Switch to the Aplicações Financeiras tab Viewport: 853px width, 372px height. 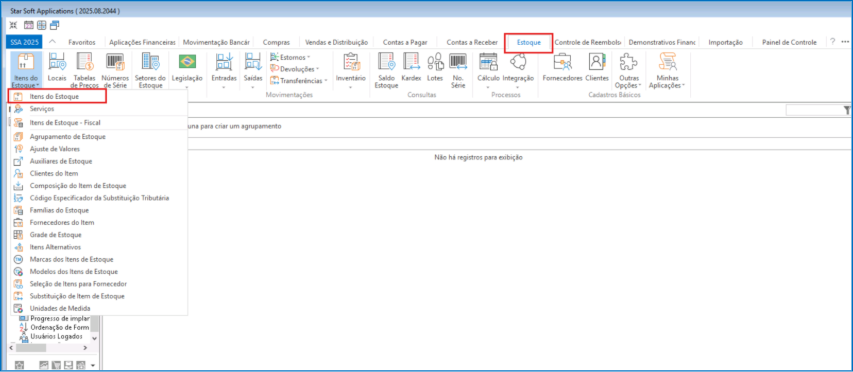pyautogui.click(x=143, y=42)
